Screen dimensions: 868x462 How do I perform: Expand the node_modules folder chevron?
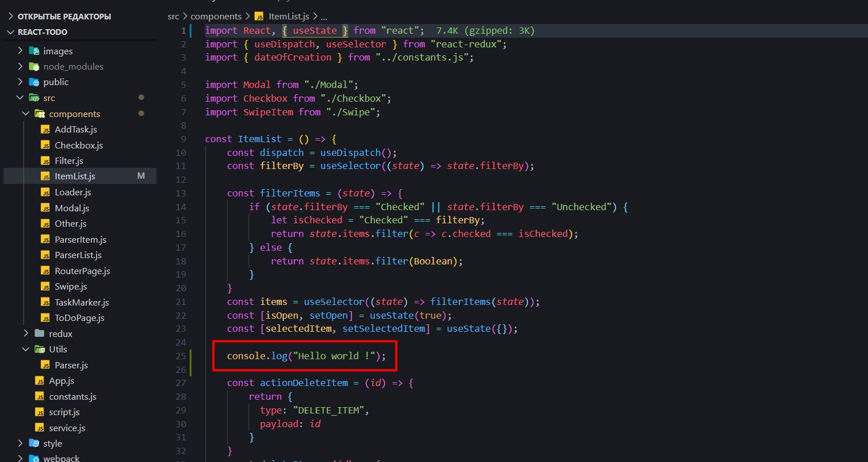21,66
